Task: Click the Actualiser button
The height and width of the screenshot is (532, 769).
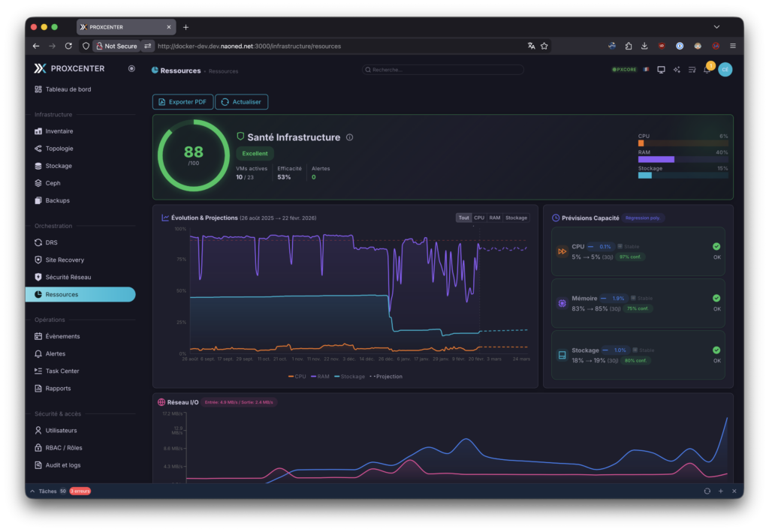Action: 241,102
